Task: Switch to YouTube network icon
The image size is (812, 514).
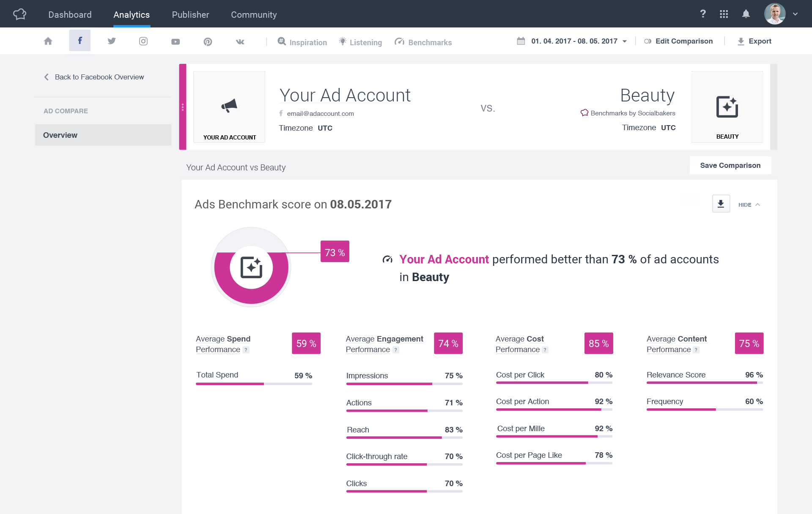Action: pyautogui.click(x=176, y=41)
